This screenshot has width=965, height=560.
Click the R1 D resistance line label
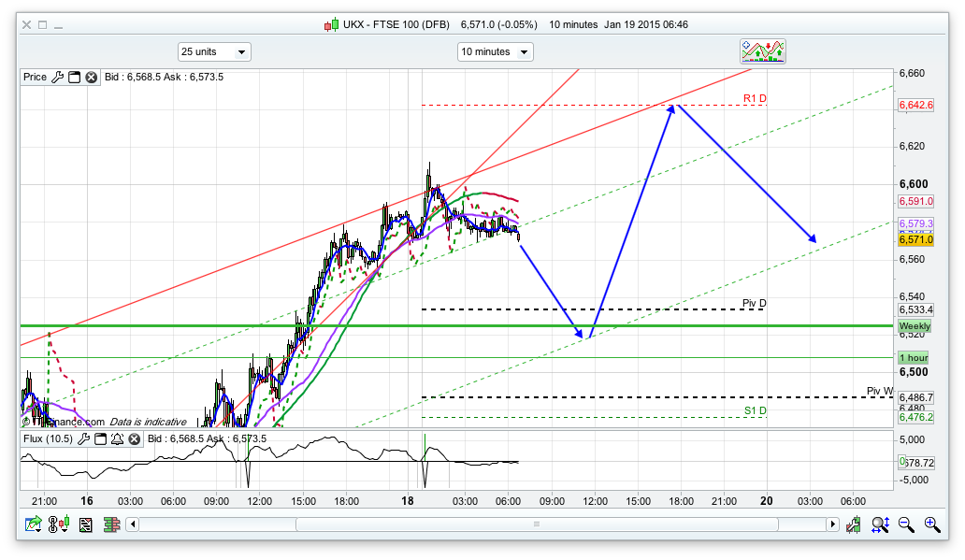(x=755, y=98)
